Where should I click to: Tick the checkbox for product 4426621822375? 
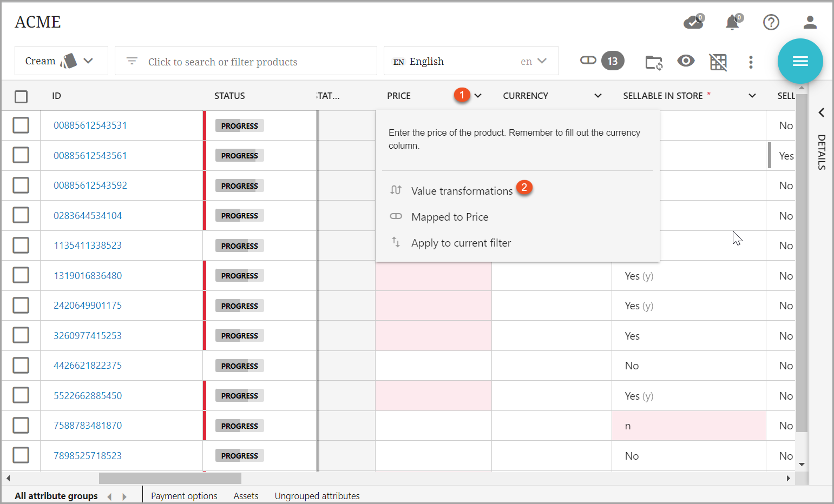click(21, 366)
